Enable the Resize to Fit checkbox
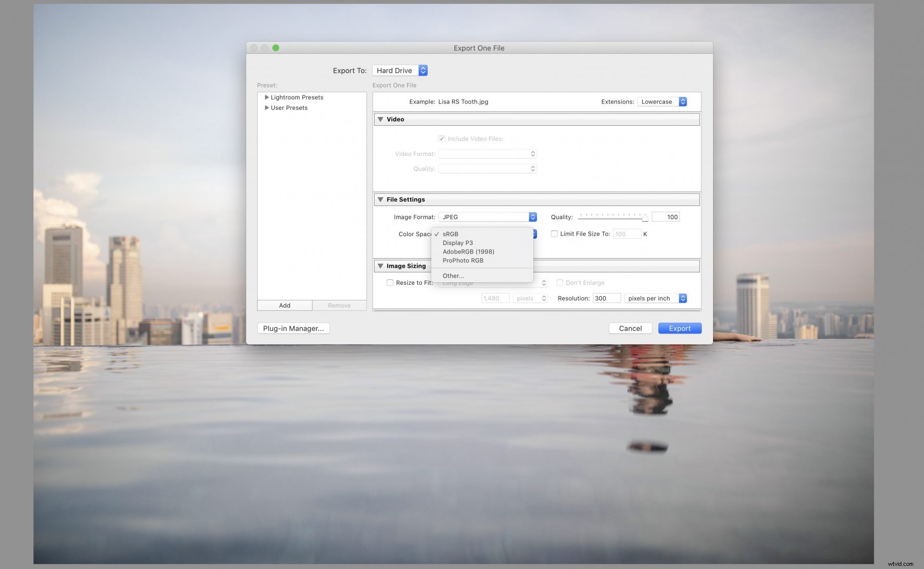 tap(390, 283)
